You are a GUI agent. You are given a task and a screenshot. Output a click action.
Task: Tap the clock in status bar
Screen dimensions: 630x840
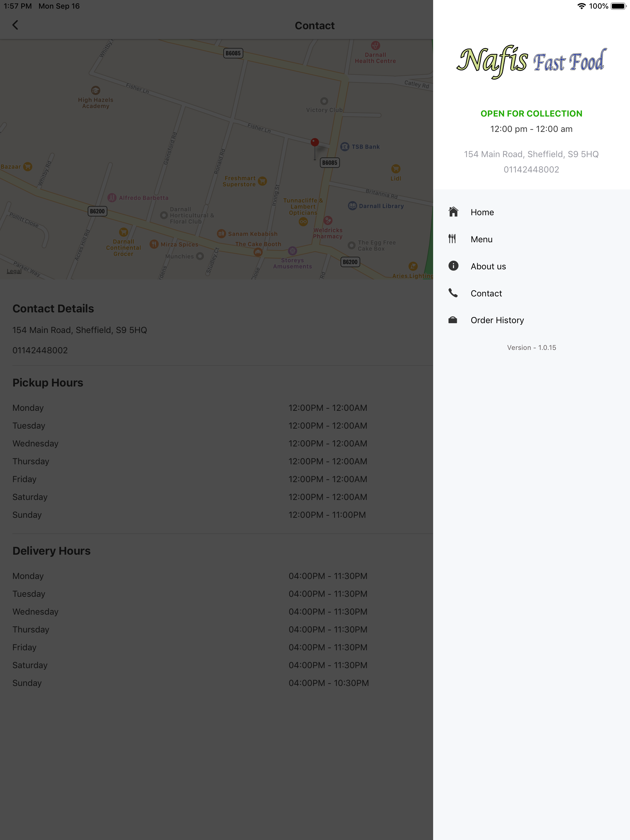click(18, 6)
